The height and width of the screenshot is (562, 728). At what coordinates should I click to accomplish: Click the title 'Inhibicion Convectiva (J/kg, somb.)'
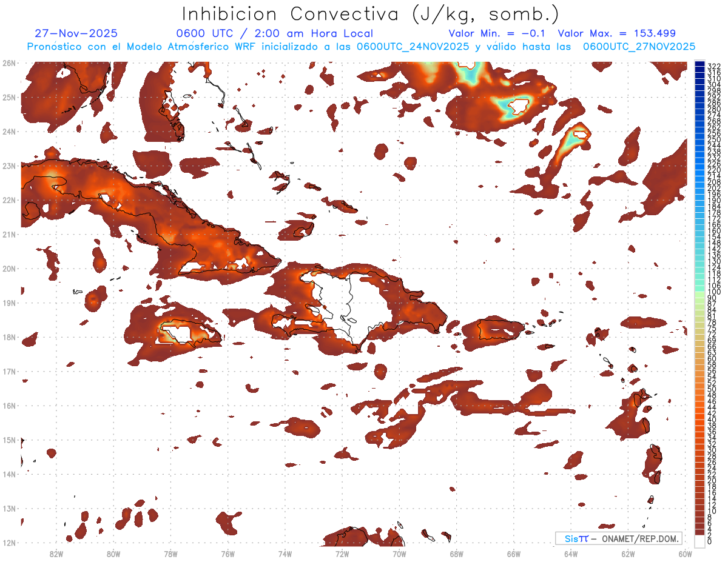pyautogui.click(x=371, y=15)
